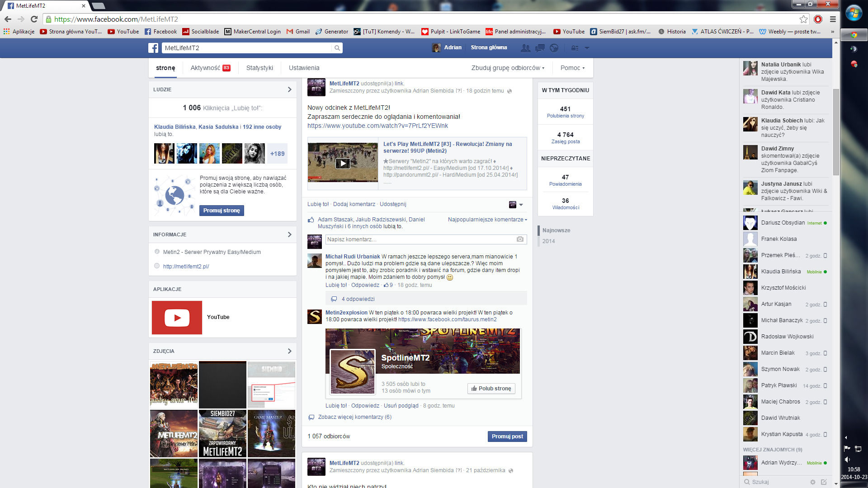This screenshot has width=868, height=488.
Task: Click the volume speaker tray icon
Action: pos(847,460)
